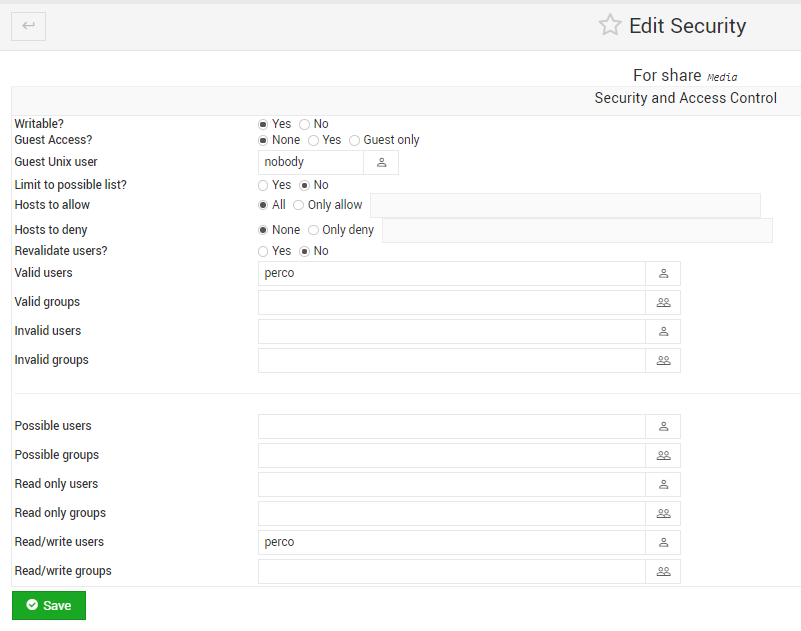Open user picker for Possible users
801x631 pixels.
click(x=663, y=427)
